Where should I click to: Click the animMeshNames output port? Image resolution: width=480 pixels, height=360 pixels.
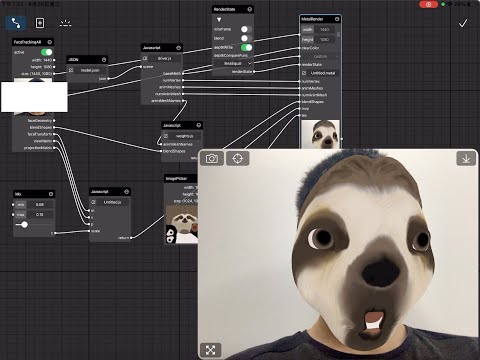(183, 101)
